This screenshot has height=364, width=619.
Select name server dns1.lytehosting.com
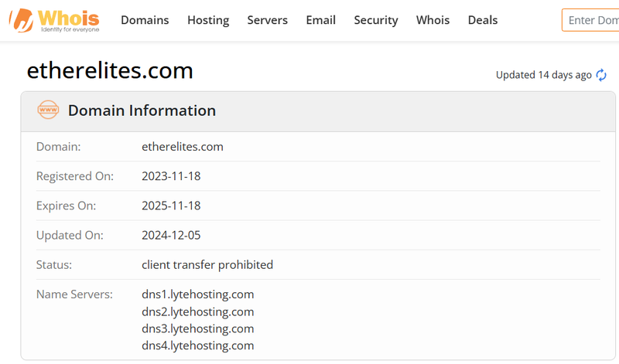pos(198,294)
